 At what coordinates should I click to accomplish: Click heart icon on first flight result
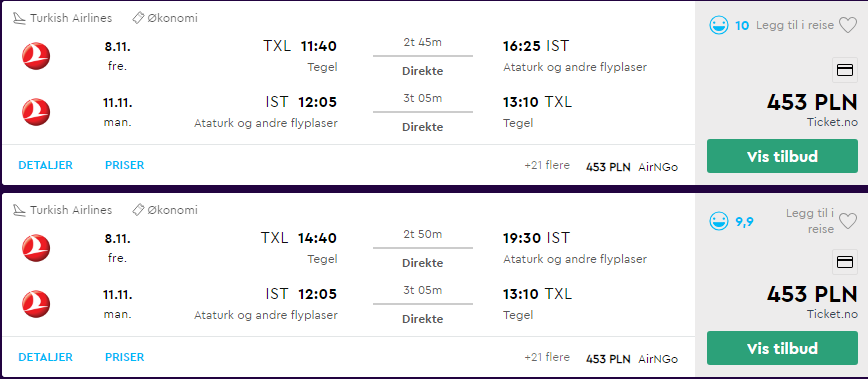[x=848, y=25]
